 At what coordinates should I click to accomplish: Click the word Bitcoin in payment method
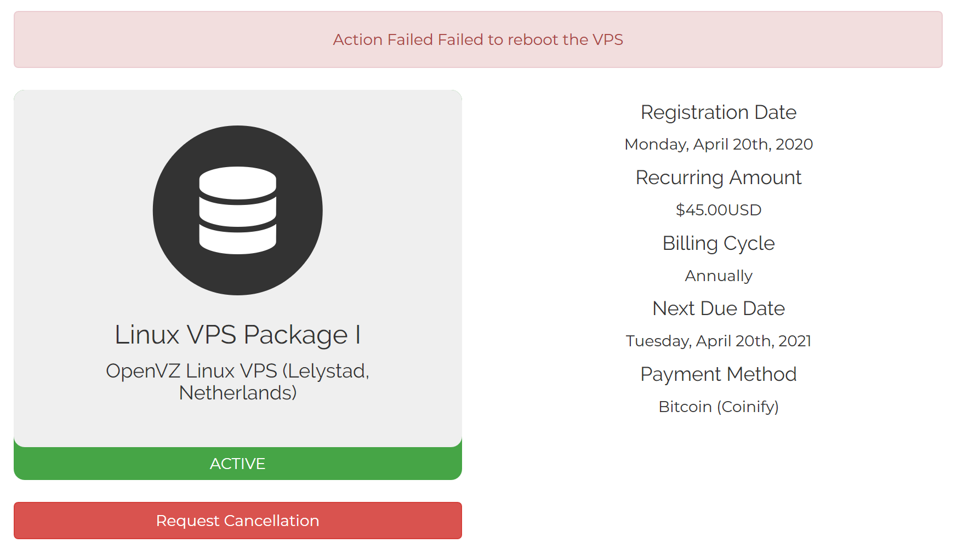[685, 407]
